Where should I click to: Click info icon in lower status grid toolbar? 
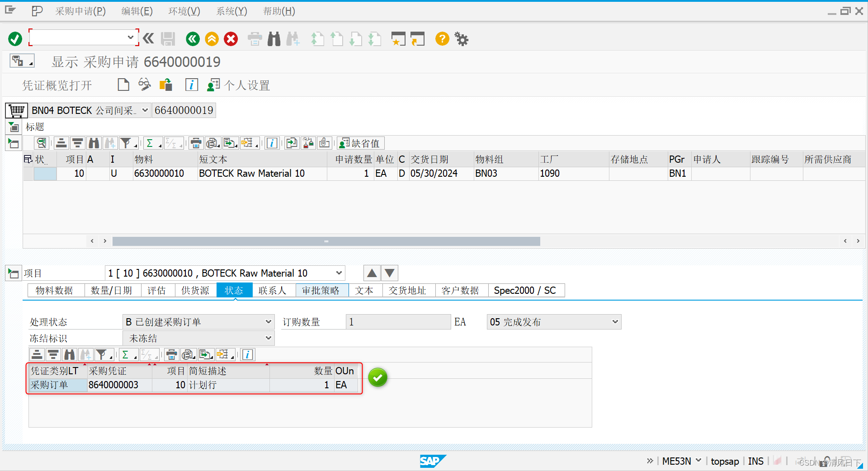pyautogui.click(x=247, y=355)
